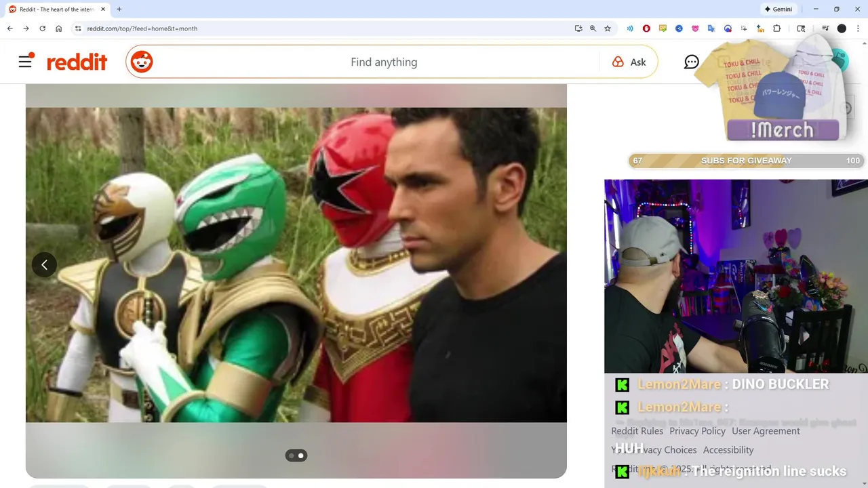This screenshot has width=868, height=488.
Task: Click the yellow certificate extension icon
Action: 663,28
